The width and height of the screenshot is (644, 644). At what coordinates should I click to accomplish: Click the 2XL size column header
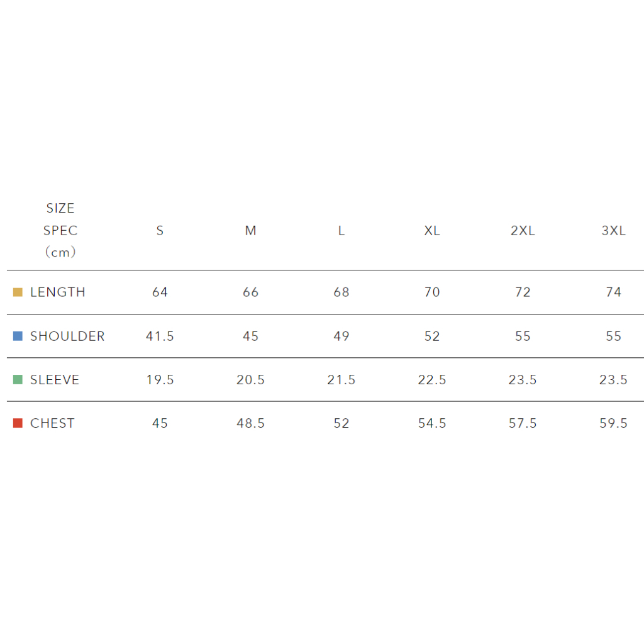523,231
